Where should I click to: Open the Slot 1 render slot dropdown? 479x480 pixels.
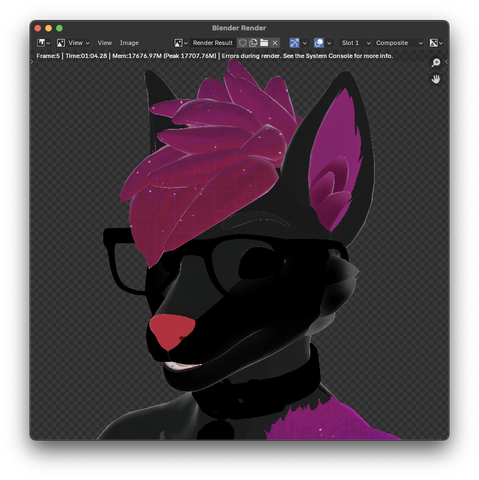pyautogui.click(x=355, y=43)
